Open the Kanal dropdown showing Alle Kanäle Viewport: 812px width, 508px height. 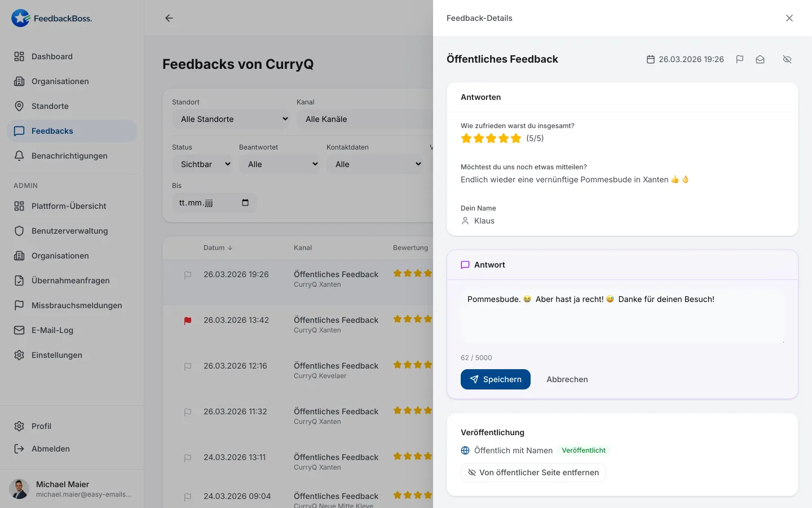365,119
